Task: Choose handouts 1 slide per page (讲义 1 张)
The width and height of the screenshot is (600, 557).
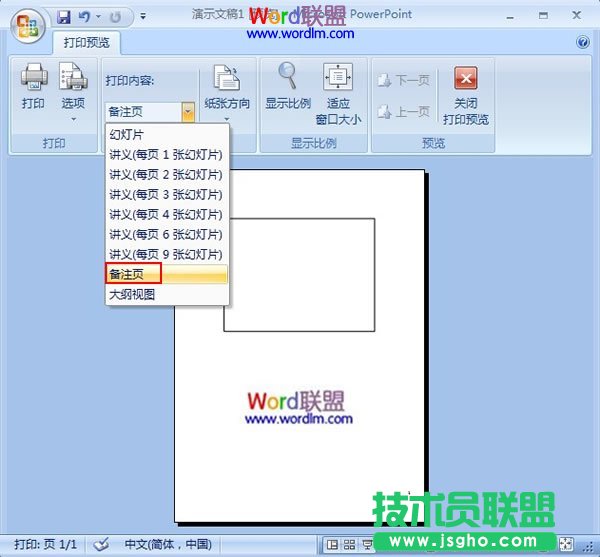Action: (167, 155)
